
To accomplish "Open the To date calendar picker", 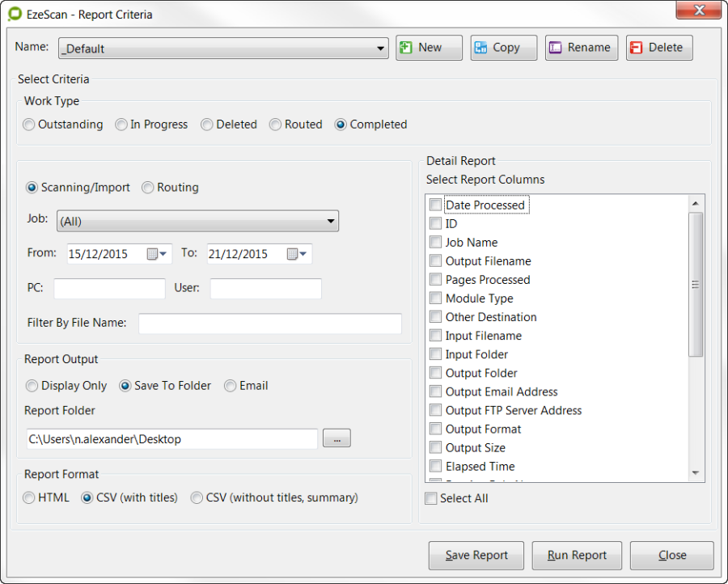I will click(x=297, y=254).
